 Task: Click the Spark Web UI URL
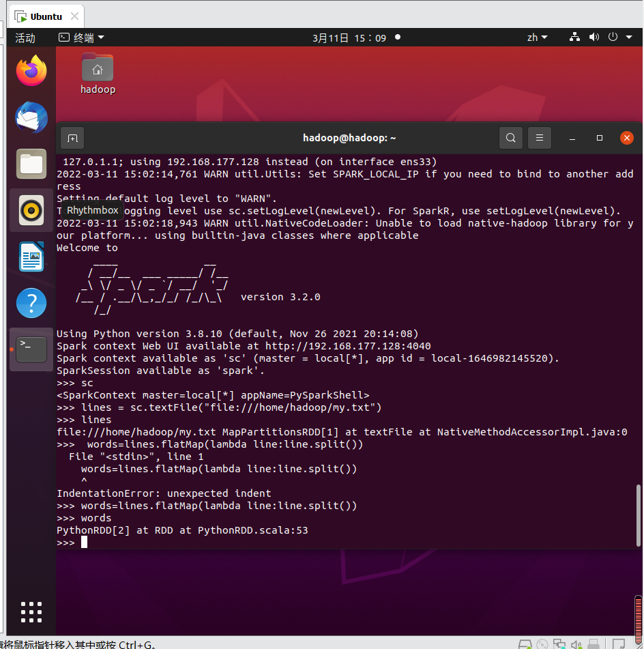[348, 346]
